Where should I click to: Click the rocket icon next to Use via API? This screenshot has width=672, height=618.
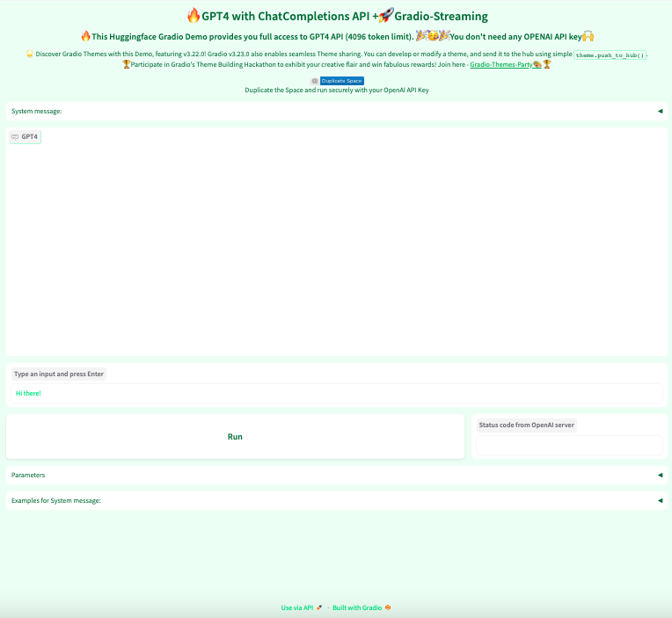319,607
